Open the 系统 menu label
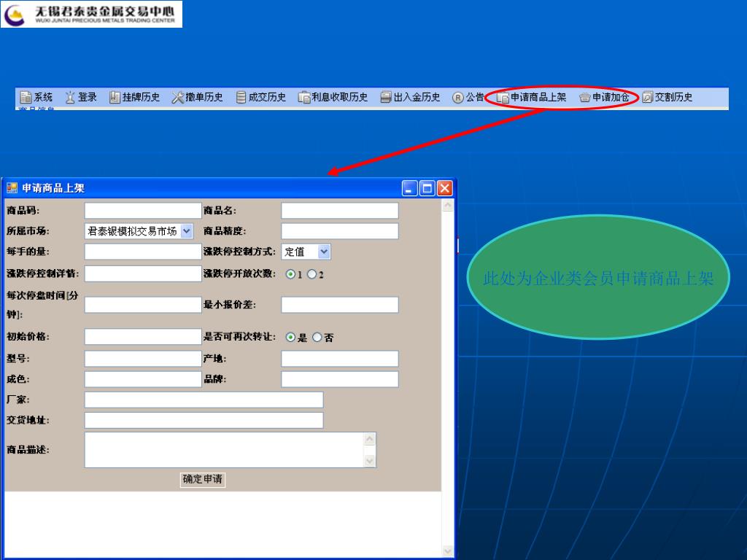Viewport: 747px width, 560px height. click(x=43, y=97)
